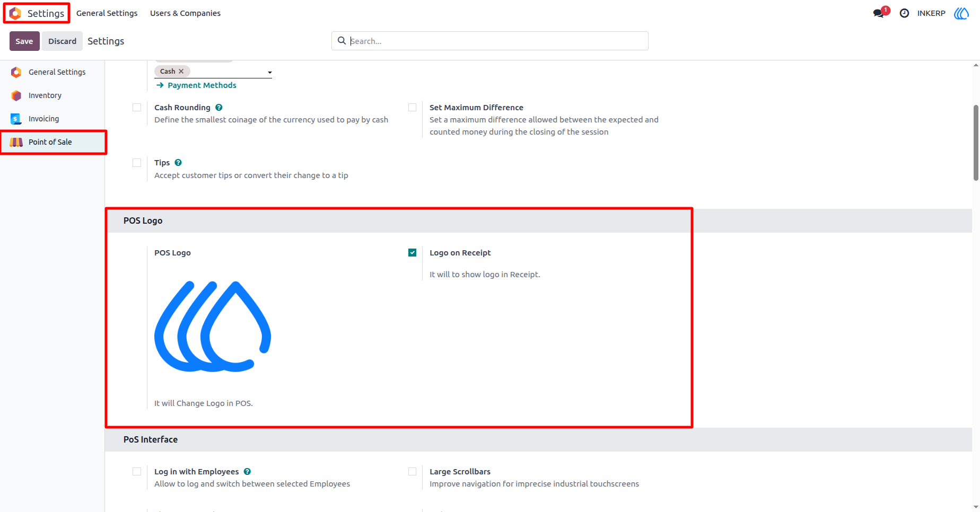The height and width of the screenshot is (512, 980).
Task: Open the General Settings top menu
Action: pos(107,13)
